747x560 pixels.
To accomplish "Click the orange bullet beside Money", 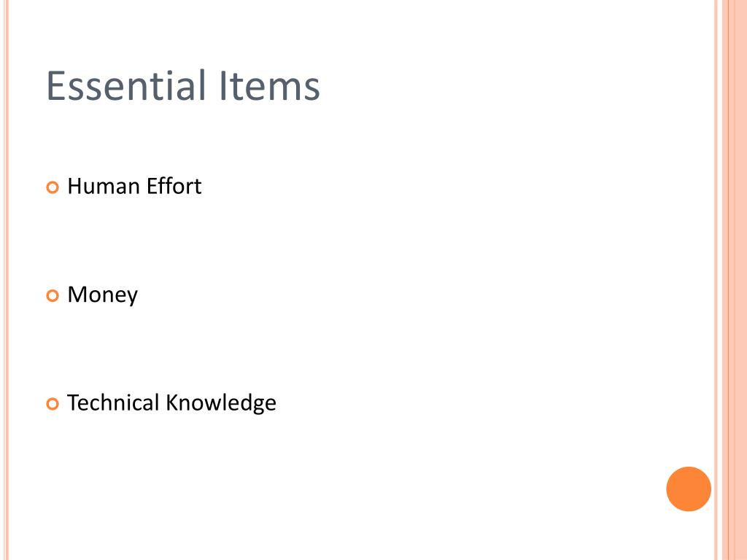I will tap(53, 296).
